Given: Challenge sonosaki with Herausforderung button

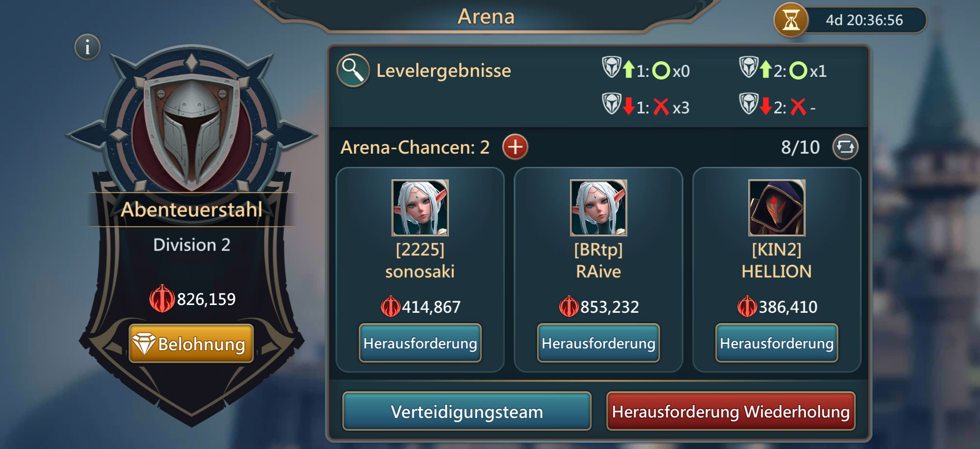Looking at the screenshot, I should pos(420,343).
